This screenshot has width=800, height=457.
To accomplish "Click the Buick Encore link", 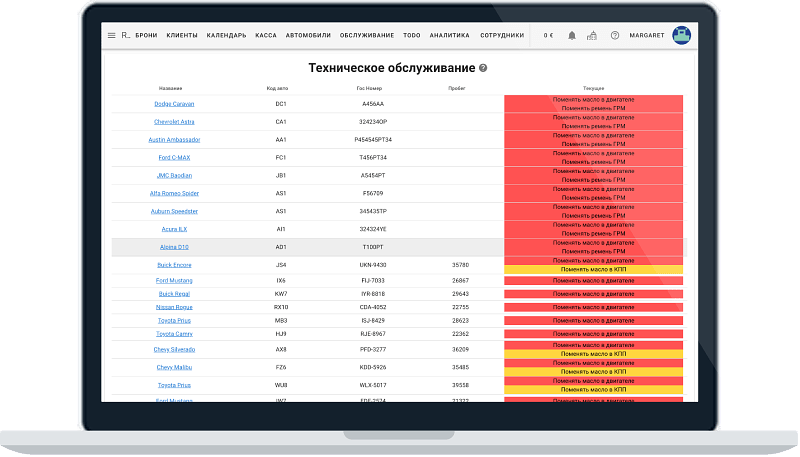I will click(174, 265).
